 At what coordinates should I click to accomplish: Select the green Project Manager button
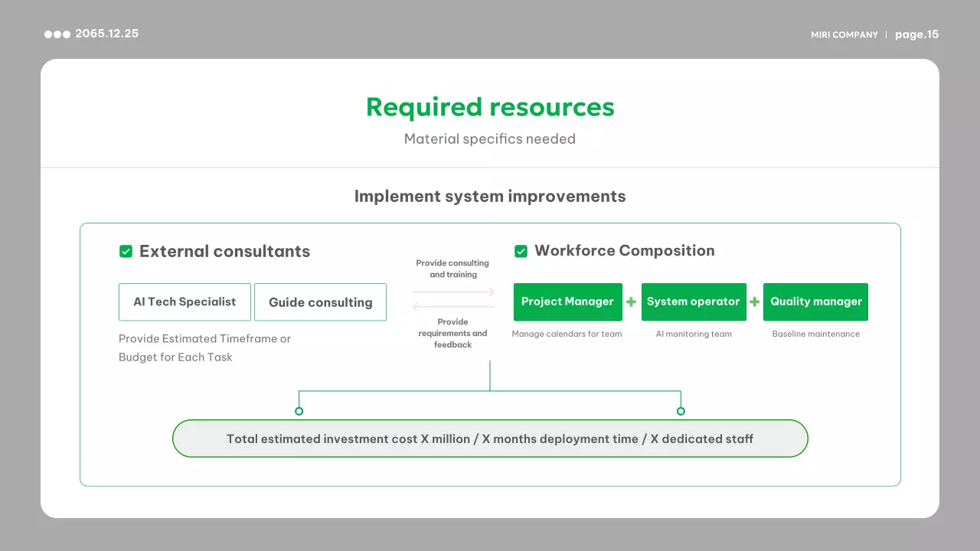(x=567, y=302)
